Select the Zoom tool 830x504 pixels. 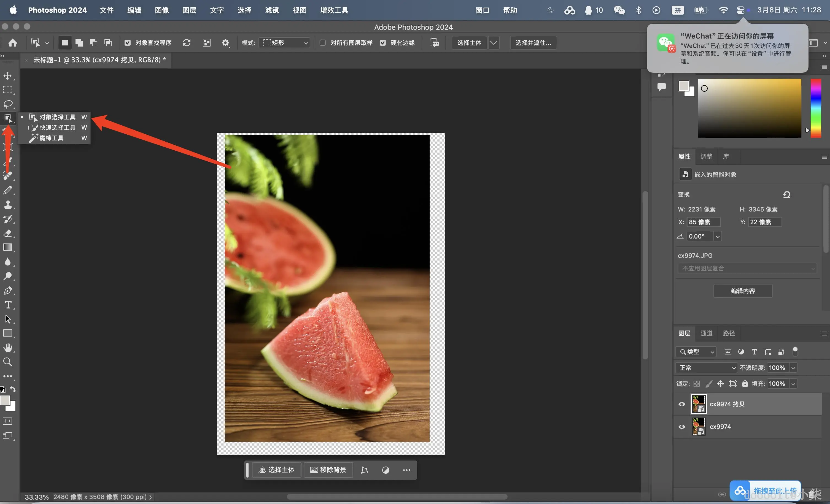click(x=8, y=362)
